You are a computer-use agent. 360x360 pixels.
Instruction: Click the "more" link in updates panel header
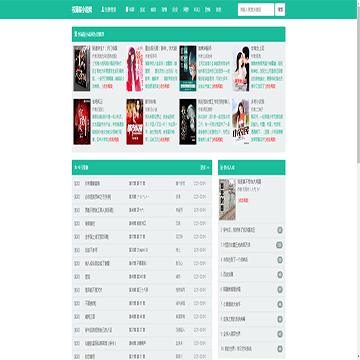(205, 167)
